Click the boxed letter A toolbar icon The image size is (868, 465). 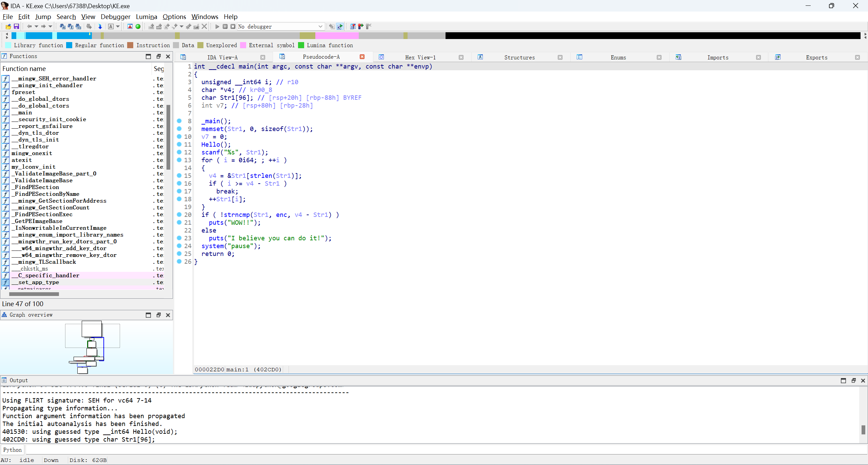click(111, 26)
